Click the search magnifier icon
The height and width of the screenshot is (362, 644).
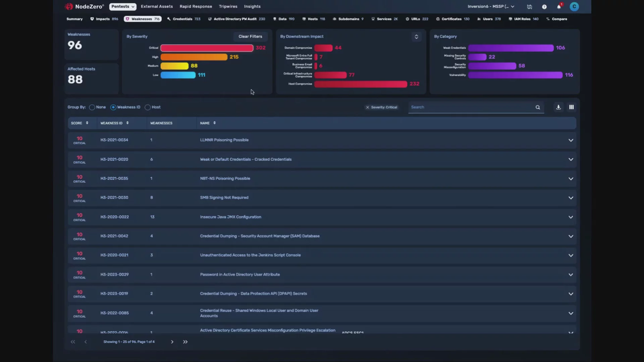click(x=538, y=107)
